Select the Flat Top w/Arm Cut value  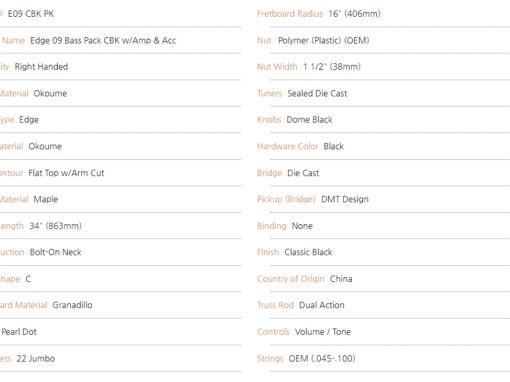pyautogui.click(x=66, y=173)
